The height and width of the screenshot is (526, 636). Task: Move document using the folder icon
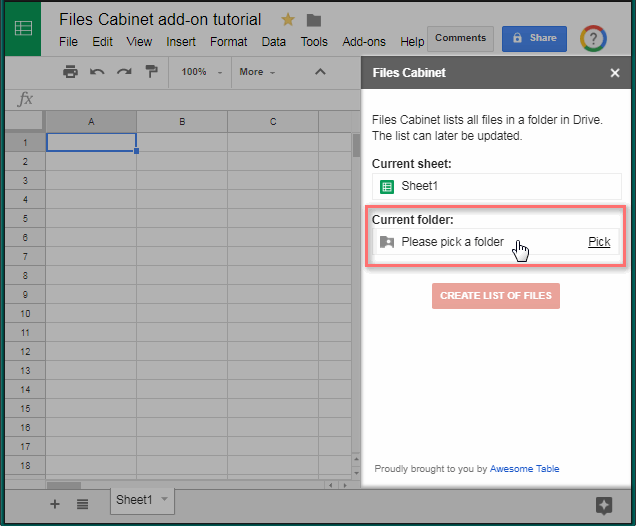coord(314,20)
